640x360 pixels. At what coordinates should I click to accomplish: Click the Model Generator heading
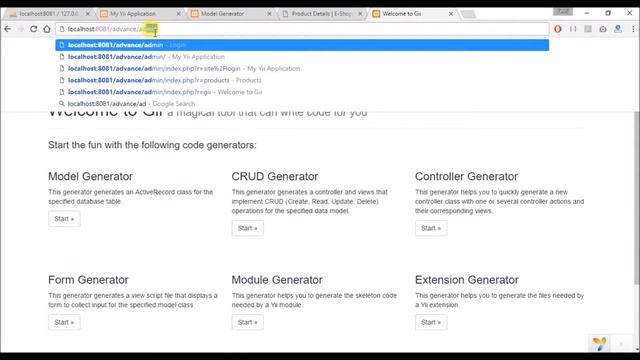click(90, 176)
